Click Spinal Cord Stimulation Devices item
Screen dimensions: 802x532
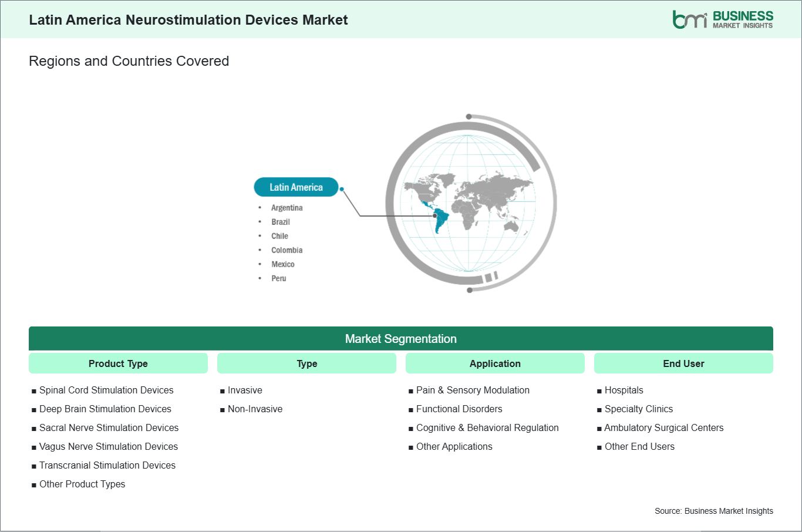106,390
